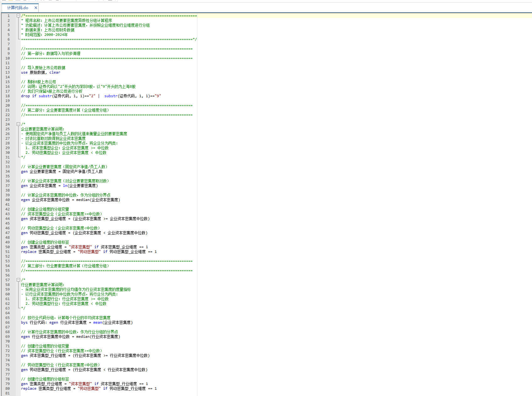Collapse the comment block starting at line 24
The width and height of the screenshot is (532, 396).
[19, 124]
